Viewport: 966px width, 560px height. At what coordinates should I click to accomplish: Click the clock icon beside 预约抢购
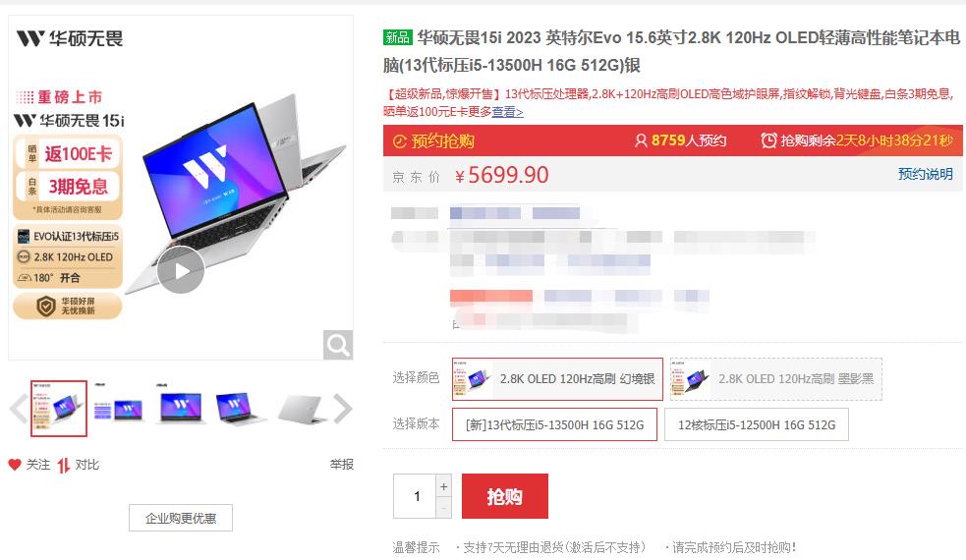[x=400, y=141]
